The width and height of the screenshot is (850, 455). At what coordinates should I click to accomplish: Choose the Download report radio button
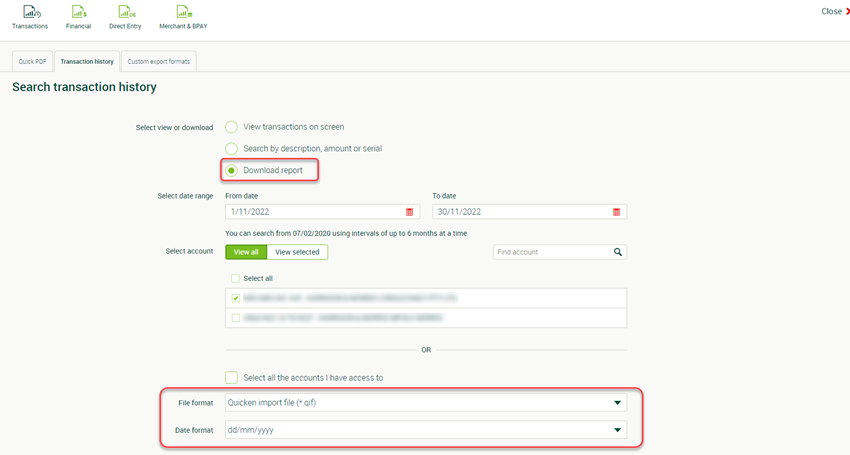click(232, 170)
